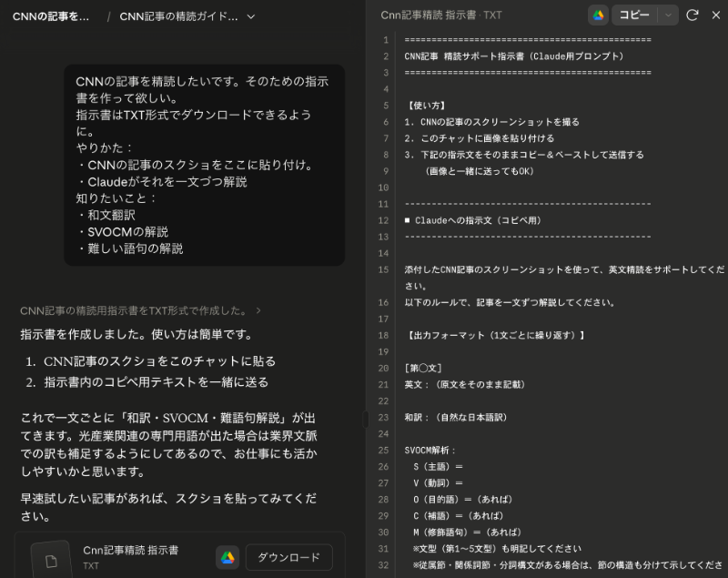Click the text 指示書を作成しました。使い方は簡単です。
Screen dimensions: 728x578
point(136,334)
